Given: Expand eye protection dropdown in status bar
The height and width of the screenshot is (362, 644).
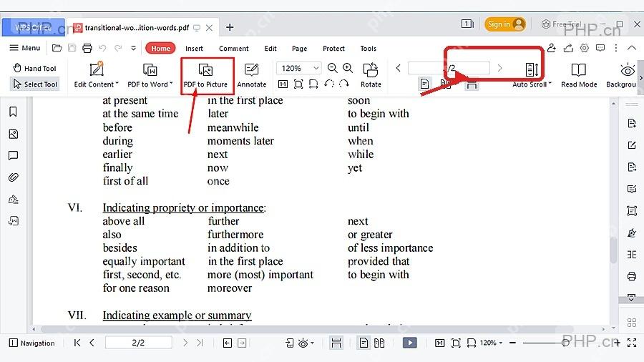Looking at the screenshot, I should pyautogui.click(x=313, y=343).
